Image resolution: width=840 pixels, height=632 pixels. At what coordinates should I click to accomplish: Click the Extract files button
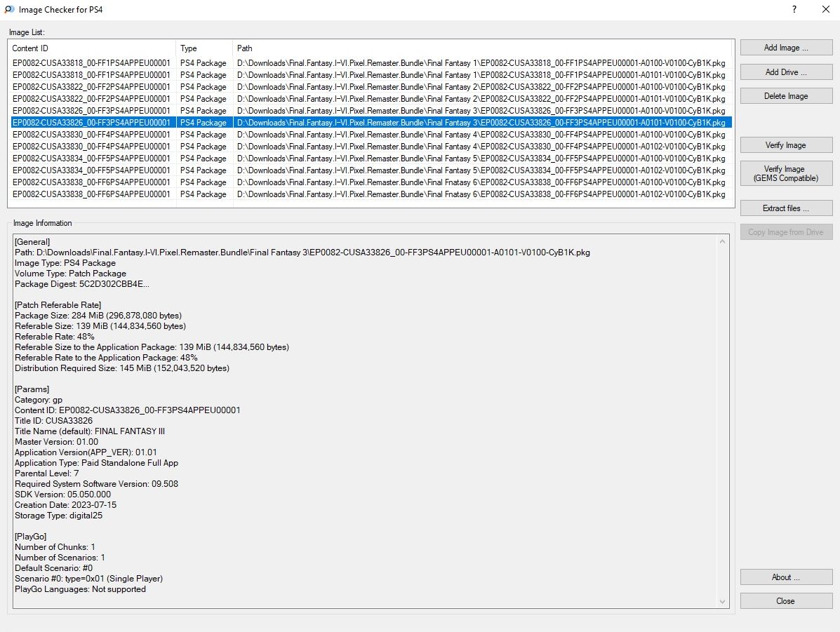click(786, 208)
